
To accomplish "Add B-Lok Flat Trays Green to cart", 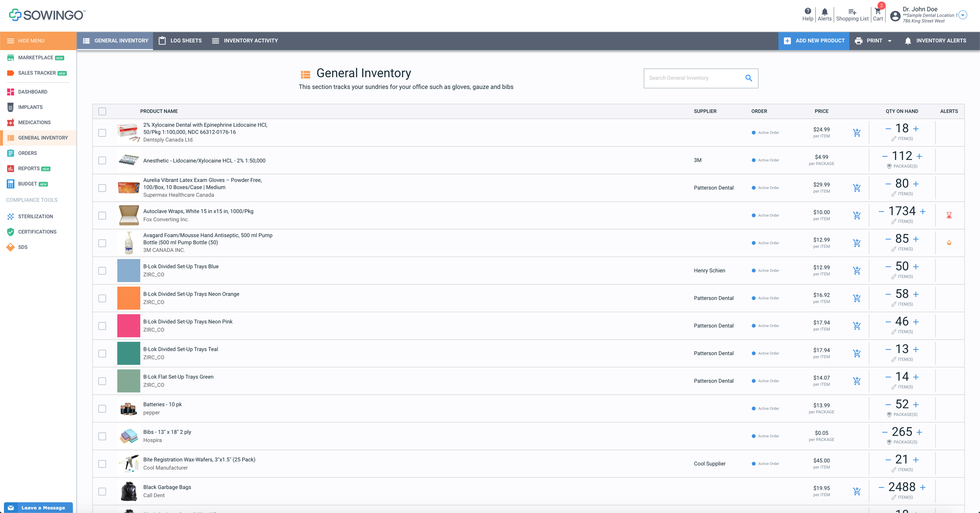I will point(856,381).
